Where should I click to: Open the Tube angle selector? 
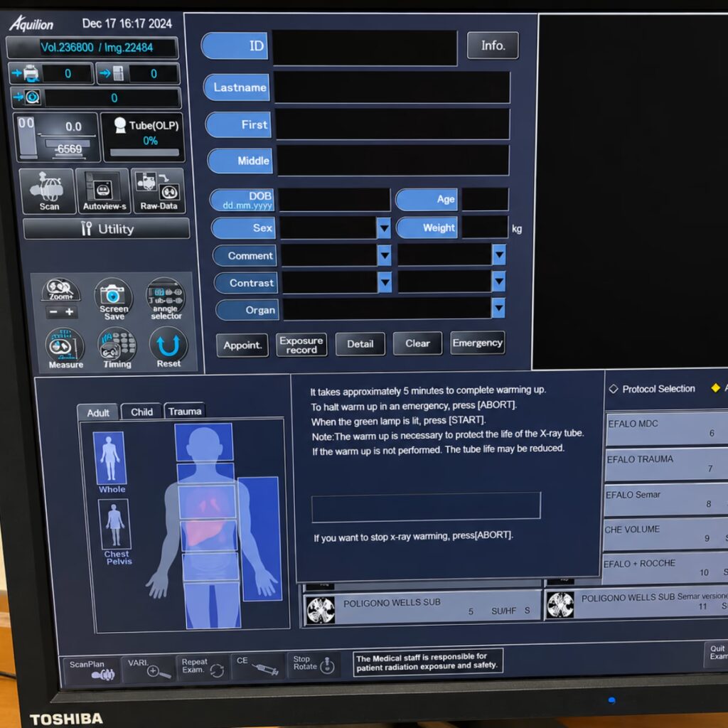pyautogui.click(x=165, y=299)
